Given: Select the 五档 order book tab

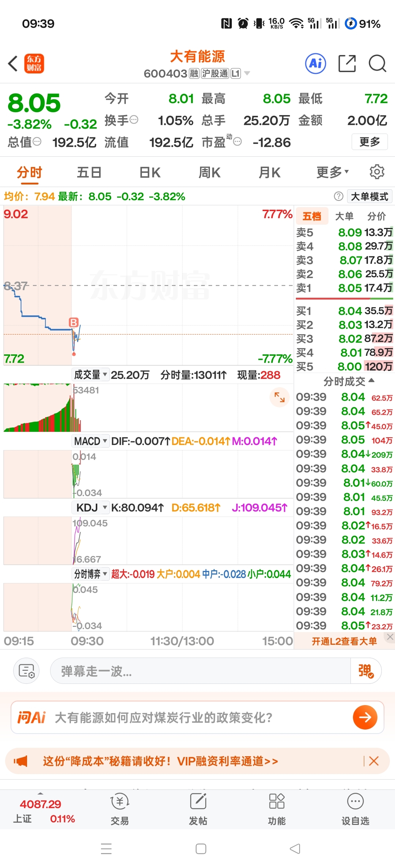Looking at the screenshot, I should [312, 216].
